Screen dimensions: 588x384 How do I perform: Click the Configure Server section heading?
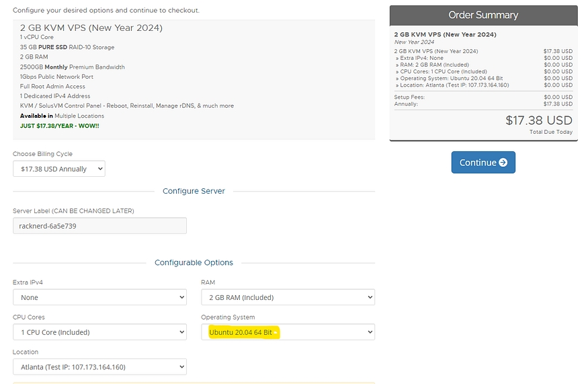pos(194,191)
